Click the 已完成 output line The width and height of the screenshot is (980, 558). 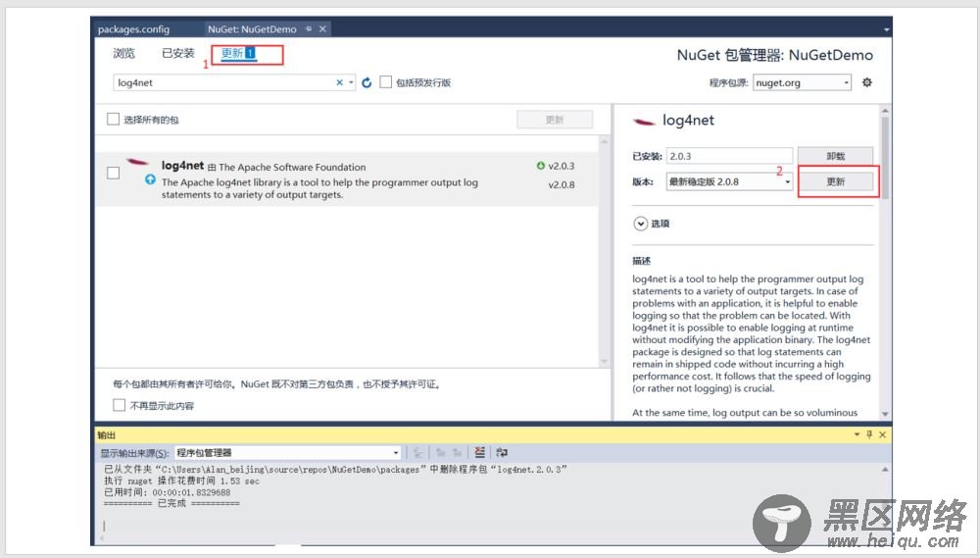[x=171, y=503]
